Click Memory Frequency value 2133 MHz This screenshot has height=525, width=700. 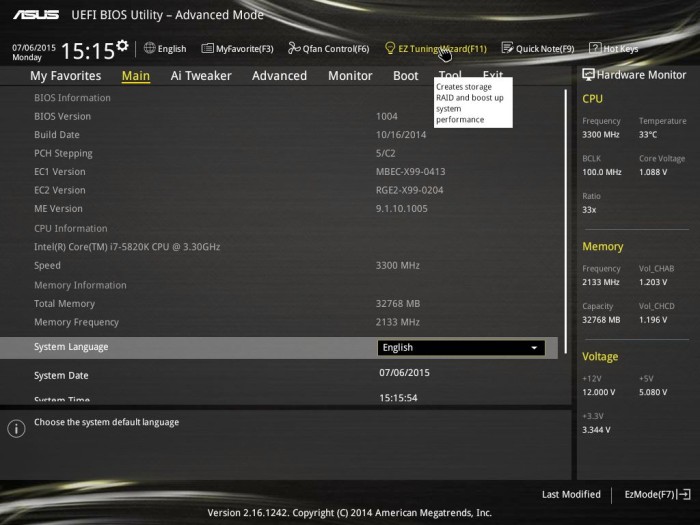click(x=398, y=322)
